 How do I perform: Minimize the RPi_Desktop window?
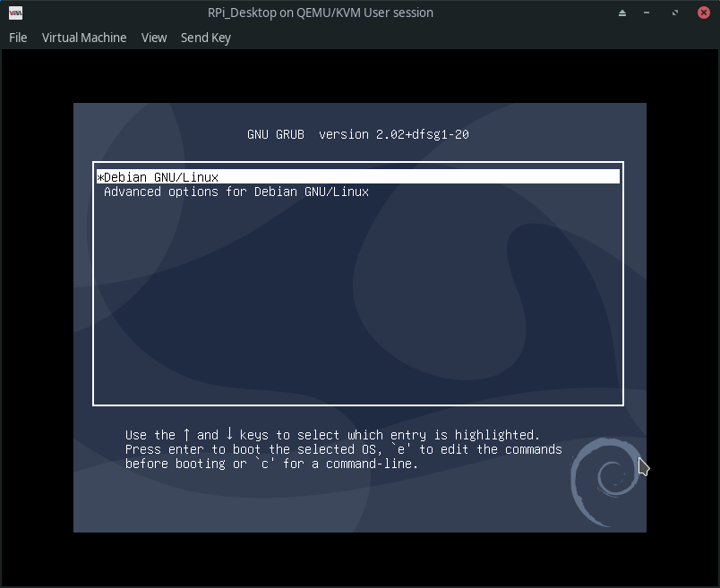click(647, 13)
